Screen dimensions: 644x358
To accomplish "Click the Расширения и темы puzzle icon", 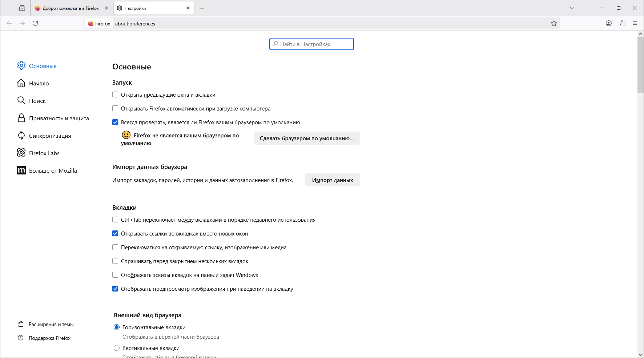I will pyautogui.click(x=21, y=324).
